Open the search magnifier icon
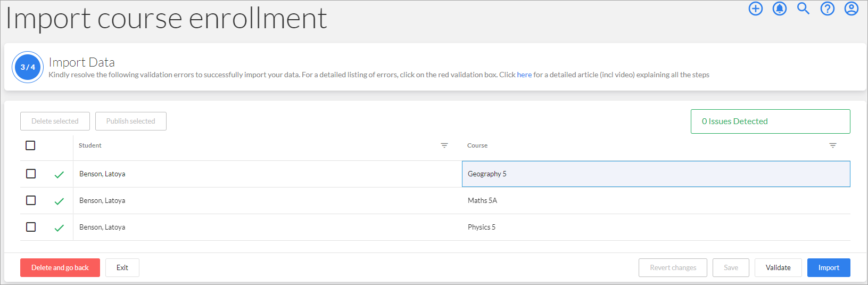Image resolution: width=868 pixels, height=285 pixels. pos(804,9)
